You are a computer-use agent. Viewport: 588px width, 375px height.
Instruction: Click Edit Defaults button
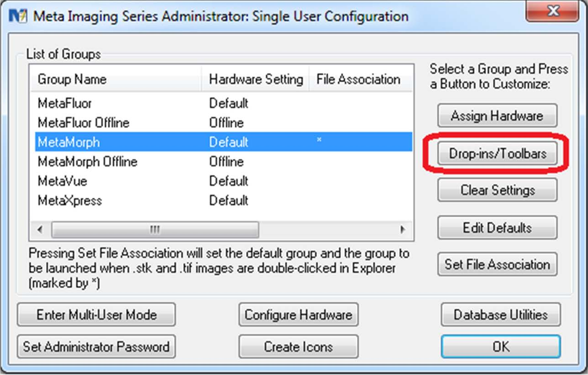point(497,228)
